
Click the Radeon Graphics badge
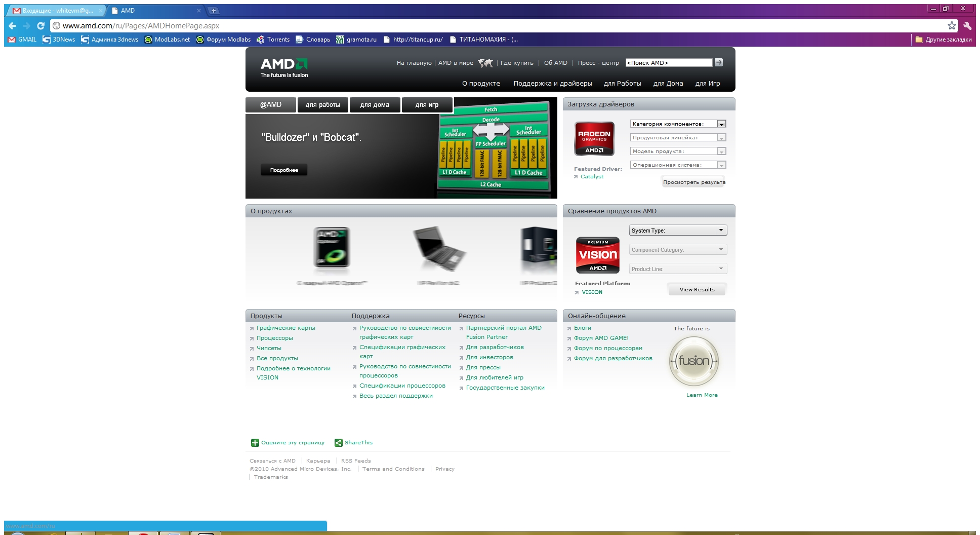pyautogui.click(x=594, y=138)
